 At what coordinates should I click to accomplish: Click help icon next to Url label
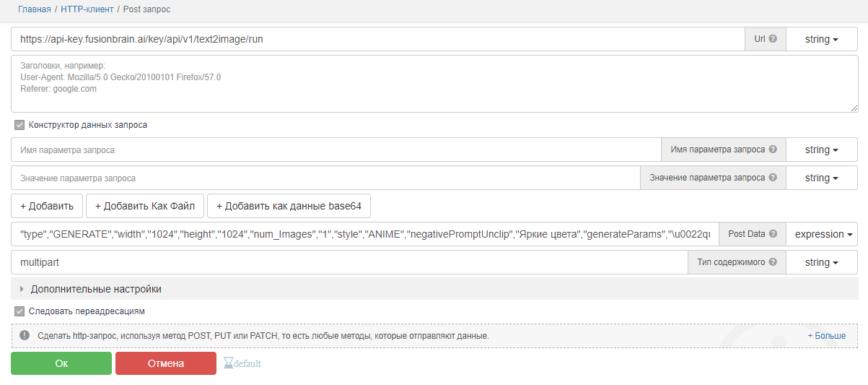pyautogui.click(x=773, y=39)
